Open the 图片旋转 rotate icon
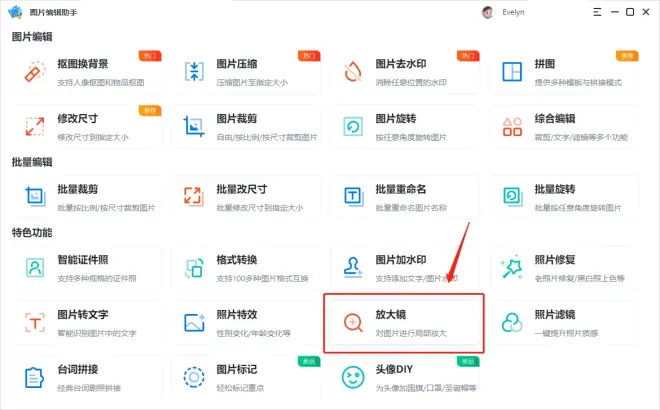Image resolution: width=660 pixels, height=410 pixels. point(353,126)
